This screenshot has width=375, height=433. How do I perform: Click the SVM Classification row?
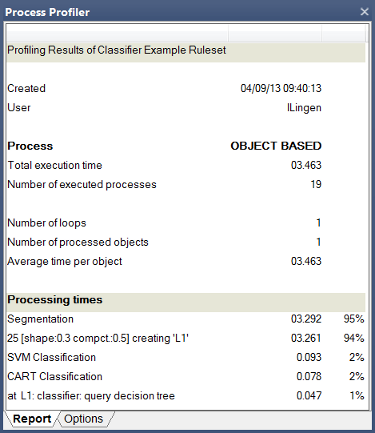186,357
